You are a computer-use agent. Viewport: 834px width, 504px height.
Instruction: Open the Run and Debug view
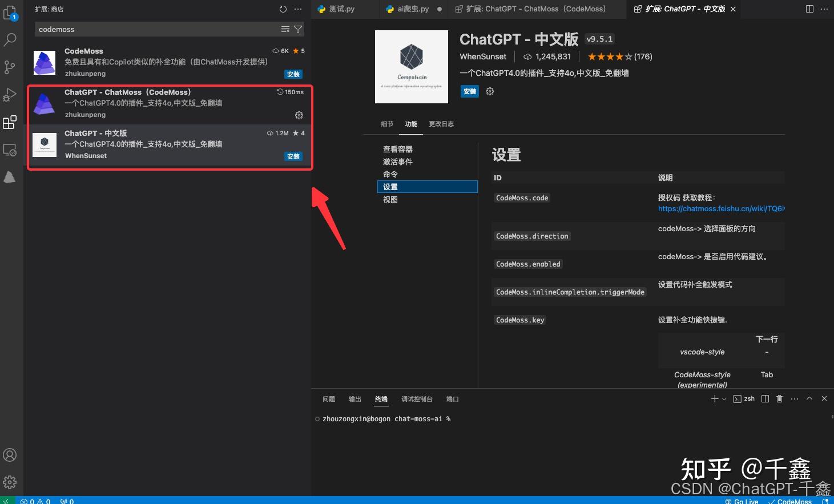[10, 95]
